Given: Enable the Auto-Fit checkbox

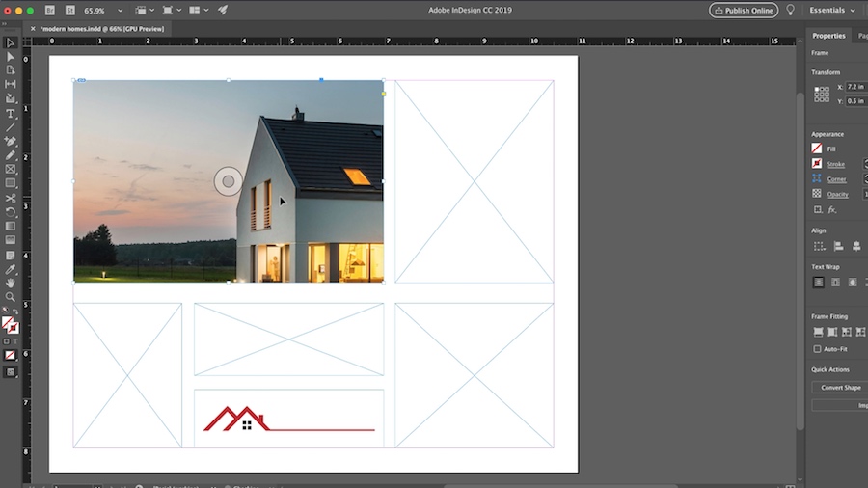Looking at the screenshot, I should click(817, 349).
